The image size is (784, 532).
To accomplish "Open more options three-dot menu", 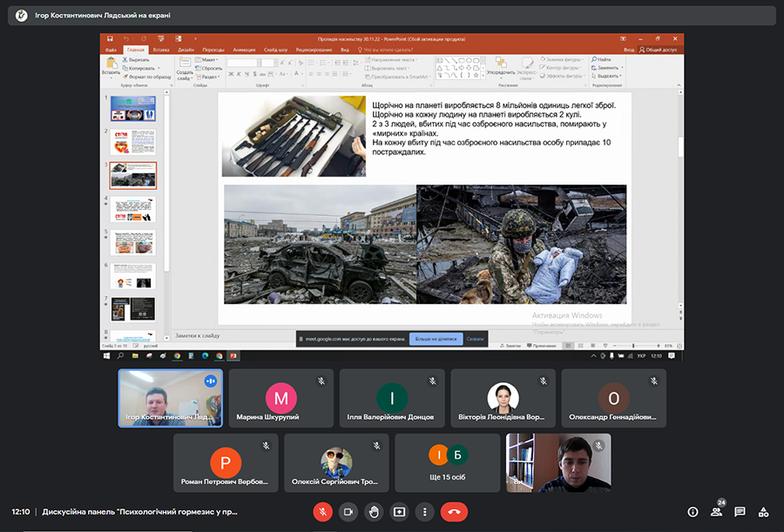I will pyautogui.click(x=424, y=512).
